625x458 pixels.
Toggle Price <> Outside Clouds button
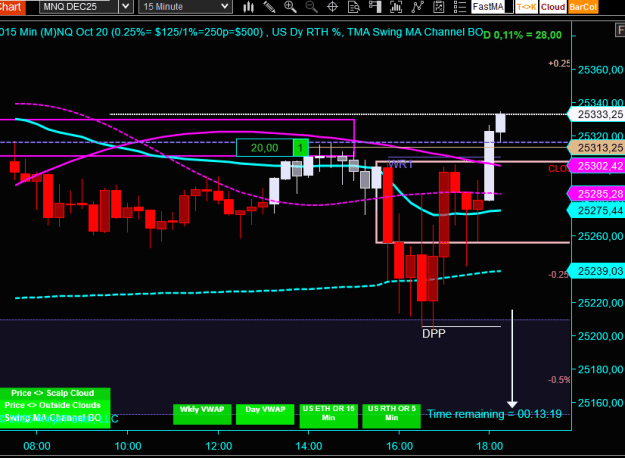point(53,405)
